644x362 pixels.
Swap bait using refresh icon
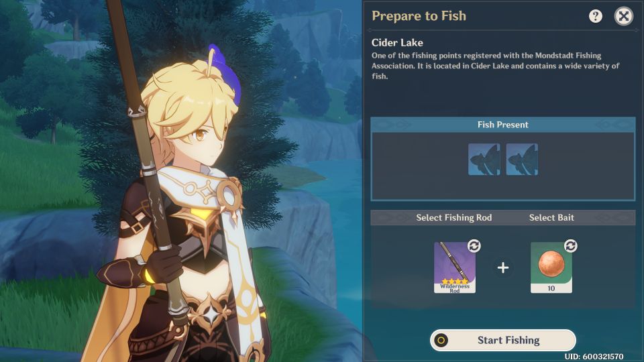click(x=570, y=246)
